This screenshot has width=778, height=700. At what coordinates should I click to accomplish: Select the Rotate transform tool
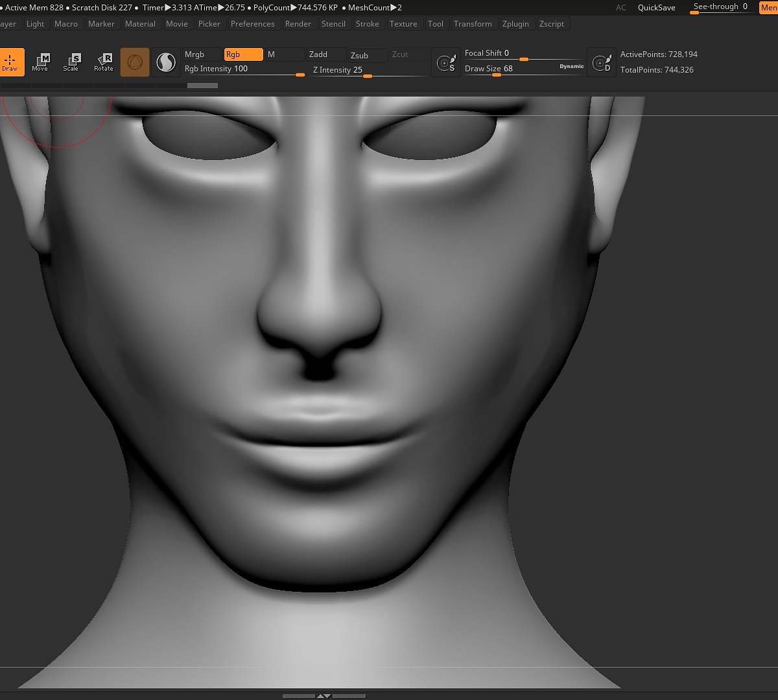click(x=104, y=62)
